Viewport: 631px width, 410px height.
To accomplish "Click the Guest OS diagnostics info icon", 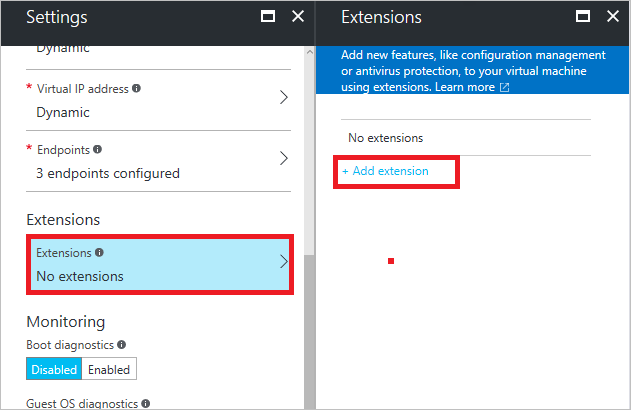I will [146, 403].
